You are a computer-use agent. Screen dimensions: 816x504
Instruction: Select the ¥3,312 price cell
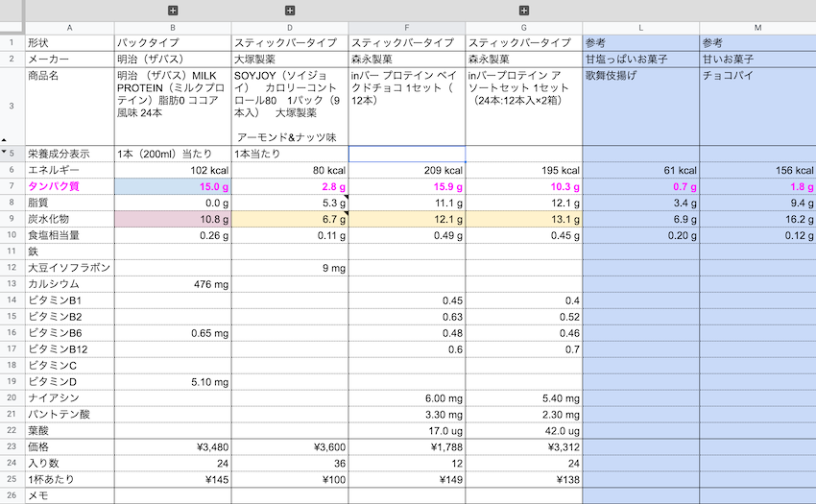pos(524,446)
